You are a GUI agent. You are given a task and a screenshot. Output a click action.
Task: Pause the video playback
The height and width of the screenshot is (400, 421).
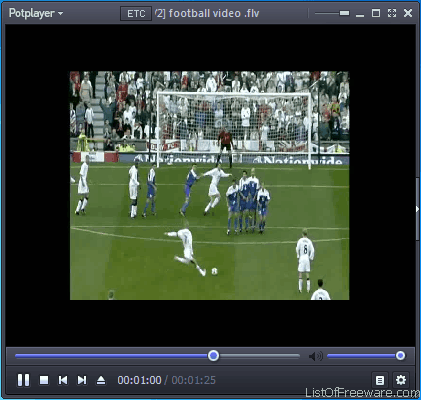(x=23, y=380)
